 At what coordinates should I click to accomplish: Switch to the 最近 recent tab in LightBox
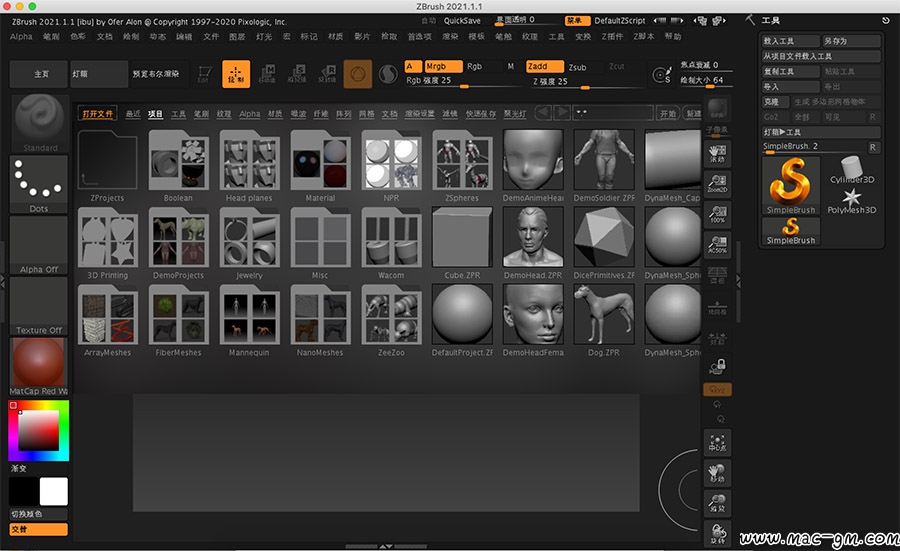point(133,114)
